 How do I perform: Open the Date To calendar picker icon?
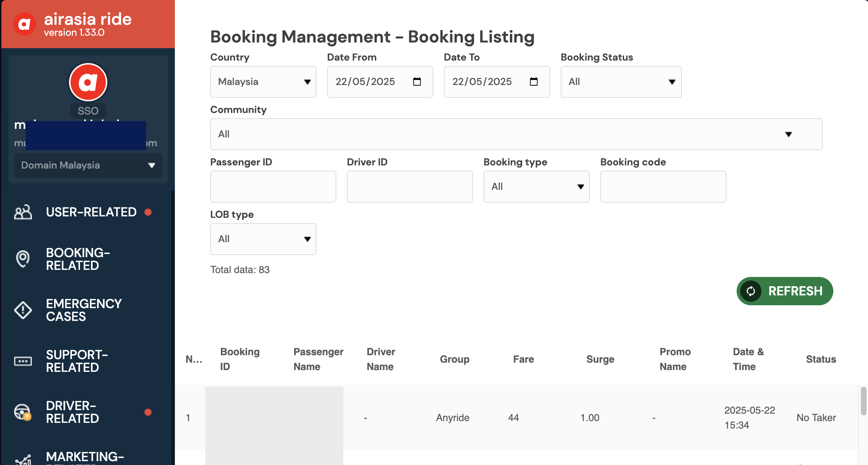(x=534, y=82)
